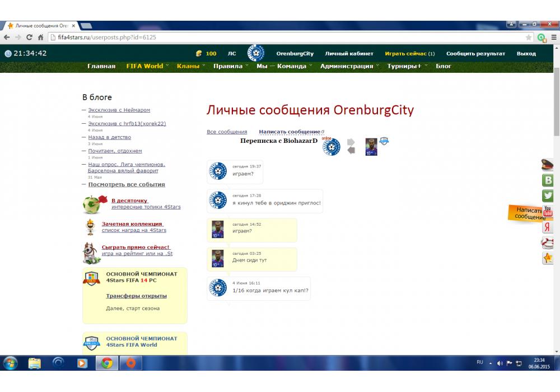This screenshot has height=392, width=560.
Task: Open 'Посмотреть все события' link
Action: pyautogui.click(x=127, y=185)
